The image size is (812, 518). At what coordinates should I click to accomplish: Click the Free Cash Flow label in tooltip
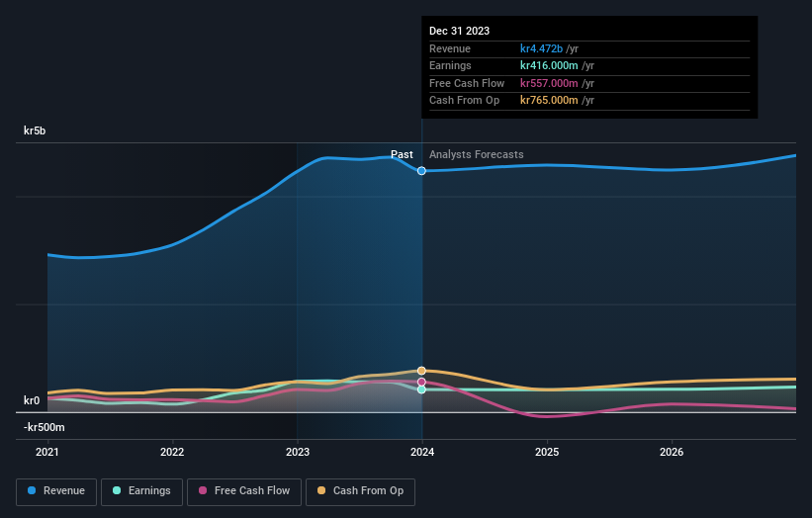tap(467, 83)
